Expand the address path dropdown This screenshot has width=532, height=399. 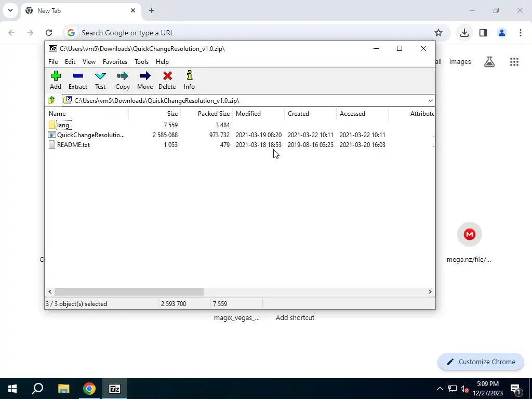click(x=430, y=101)
